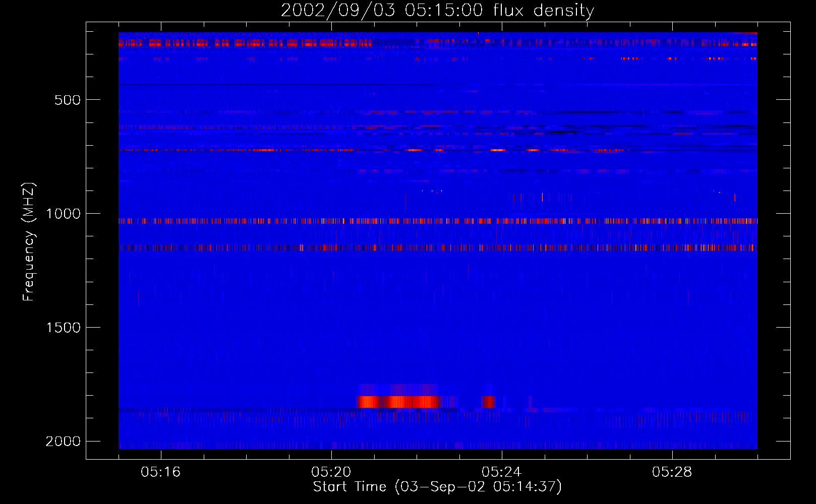816x504 pixels.
Task: Click the '1000' frequency tick label
Action: click(x=63, y=214)
